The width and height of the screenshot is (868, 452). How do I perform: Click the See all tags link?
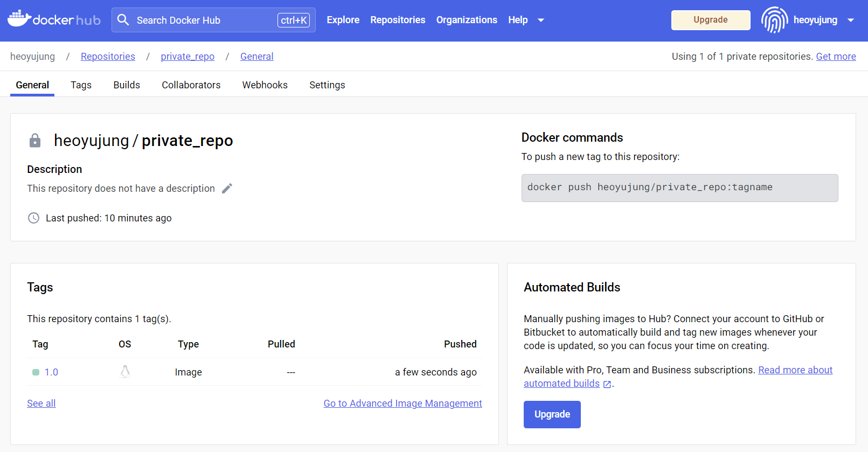(41, 404)
